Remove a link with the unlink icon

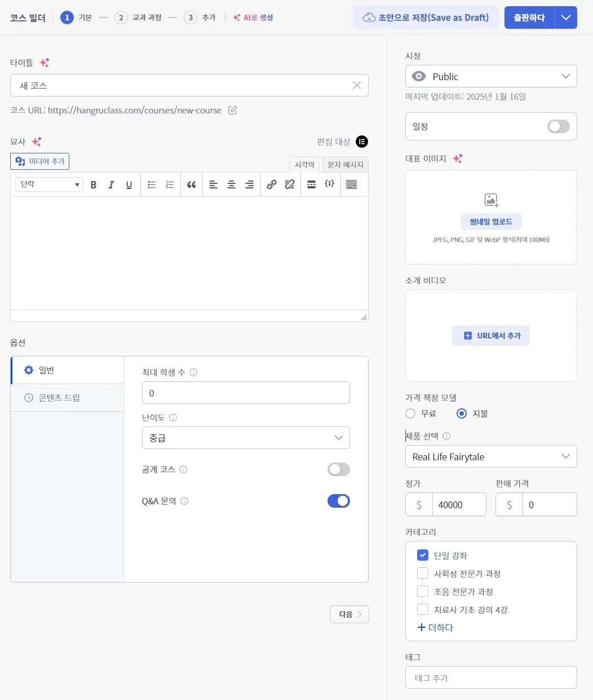pyautogui.click(x=290, y=184)
